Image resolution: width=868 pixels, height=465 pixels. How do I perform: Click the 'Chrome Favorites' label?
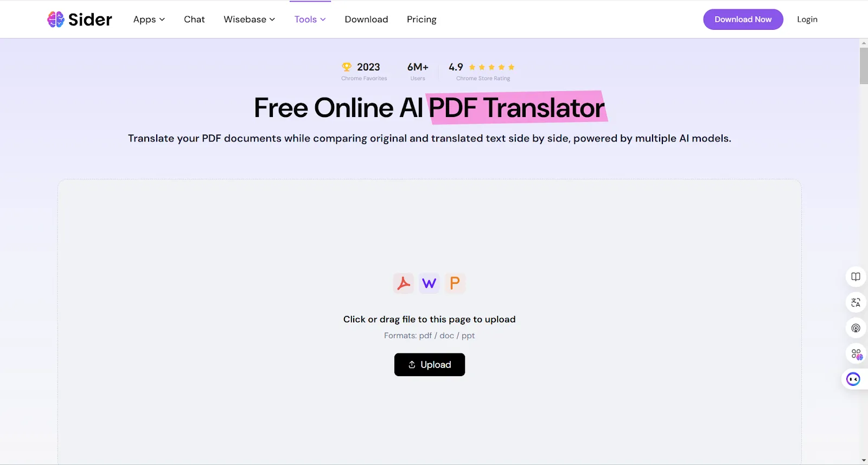click(364, 79)
